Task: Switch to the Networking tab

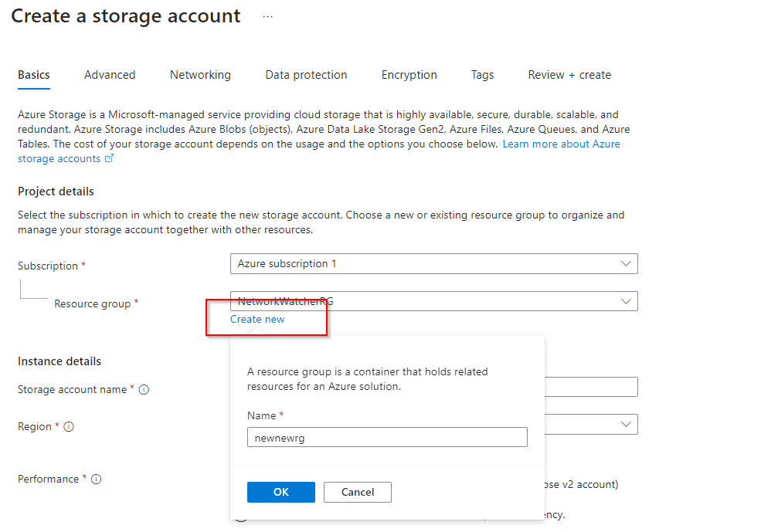Action: (200, 75)
